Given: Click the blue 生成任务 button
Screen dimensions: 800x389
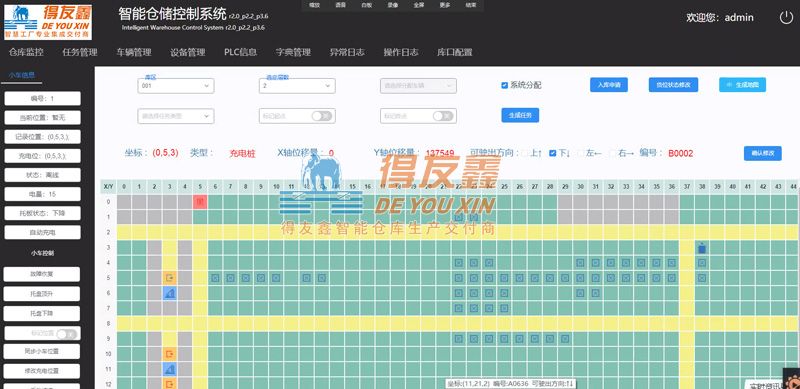Looking at the screenshot, I should 520,115.
